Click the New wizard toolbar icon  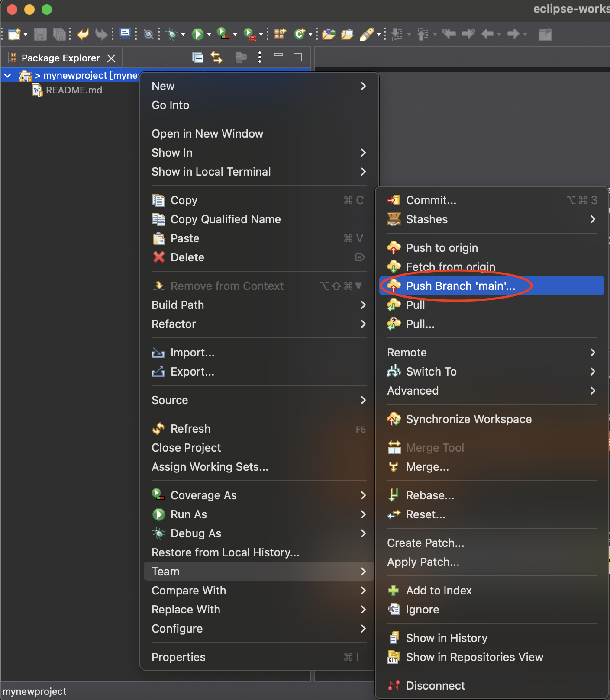click(14, 34)
